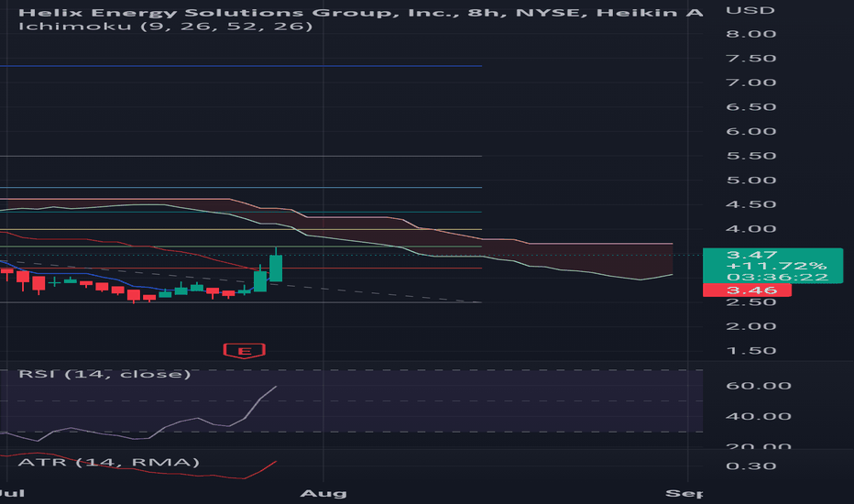The width and height of the screenshot is (854, 504).
Task: Click the Helix Energy Solutions chart title
Action: click(360, 13)
